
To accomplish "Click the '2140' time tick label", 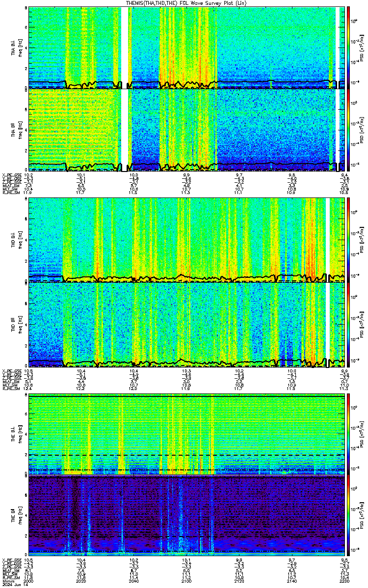I will [291, 581].
